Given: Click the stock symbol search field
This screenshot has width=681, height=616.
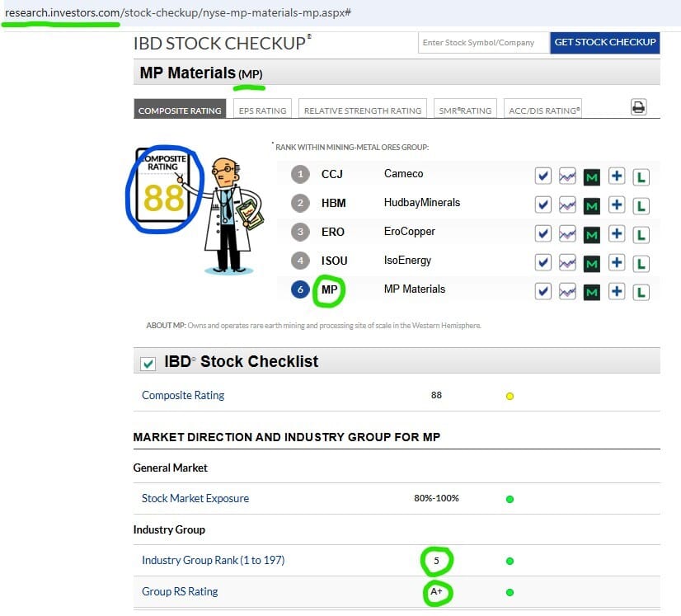Looking at the screenshot, I should coord(484,43).
